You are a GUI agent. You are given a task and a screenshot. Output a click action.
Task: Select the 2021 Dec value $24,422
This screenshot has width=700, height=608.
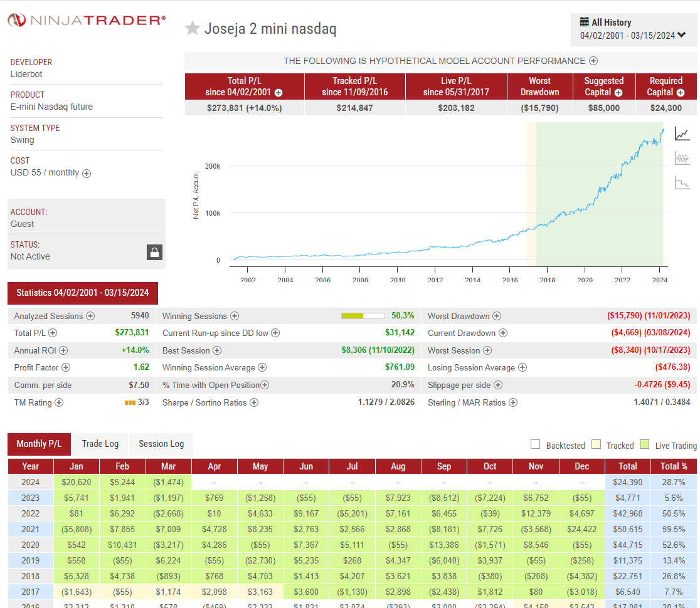point(581,530)
